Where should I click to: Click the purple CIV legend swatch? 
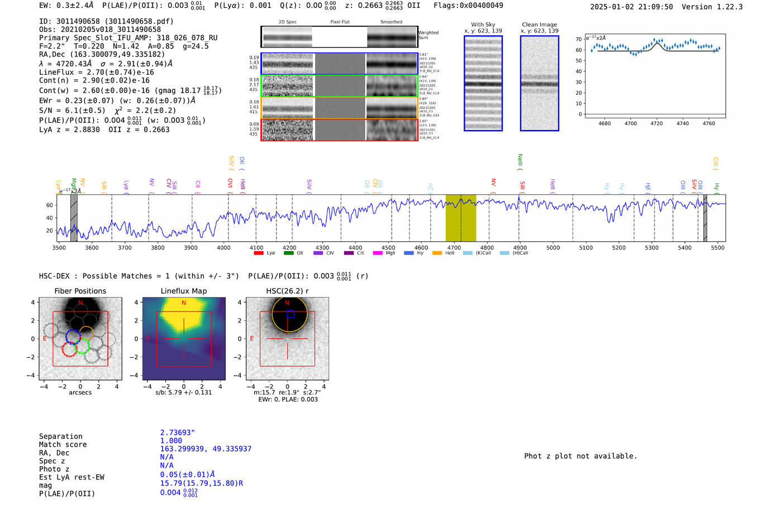click(318, 253)
